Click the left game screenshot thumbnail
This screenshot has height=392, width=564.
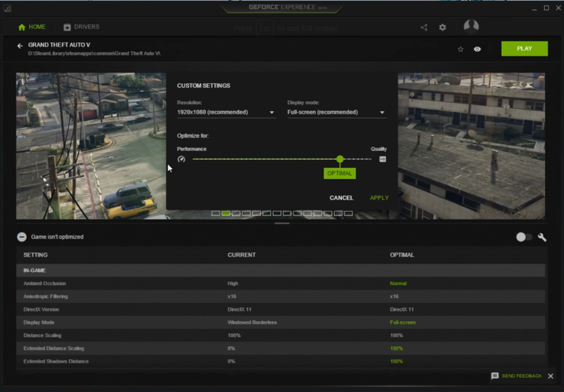pos(91,146)
